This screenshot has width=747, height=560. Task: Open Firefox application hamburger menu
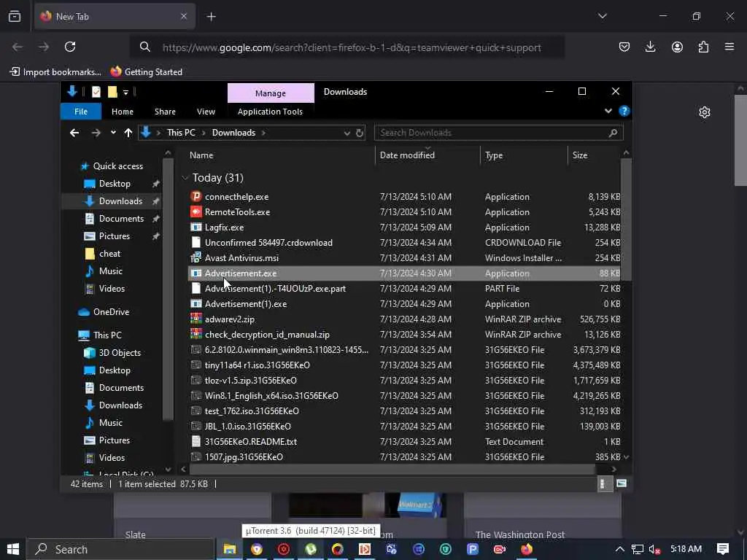pos(729,47)
